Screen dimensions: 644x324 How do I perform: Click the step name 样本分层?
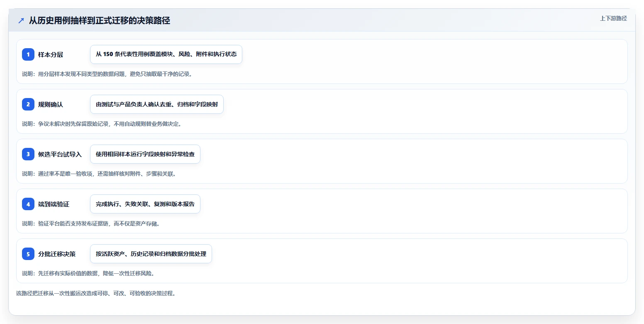pyautogui.click(x=51, y=54)
